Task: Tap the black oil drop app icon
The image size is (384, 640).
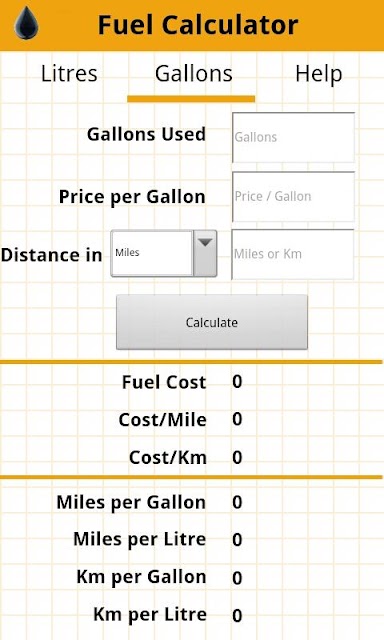Action: (27, 23)
